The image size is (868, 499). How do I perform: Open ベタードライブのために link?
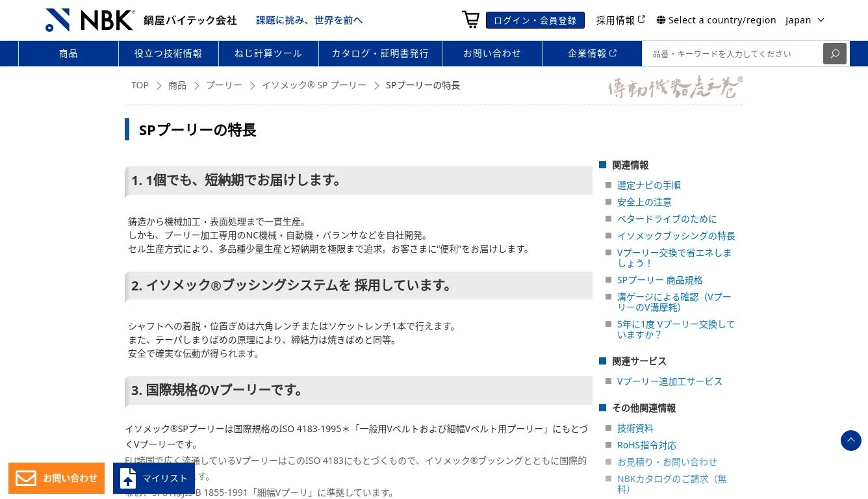tap(667, 219)
